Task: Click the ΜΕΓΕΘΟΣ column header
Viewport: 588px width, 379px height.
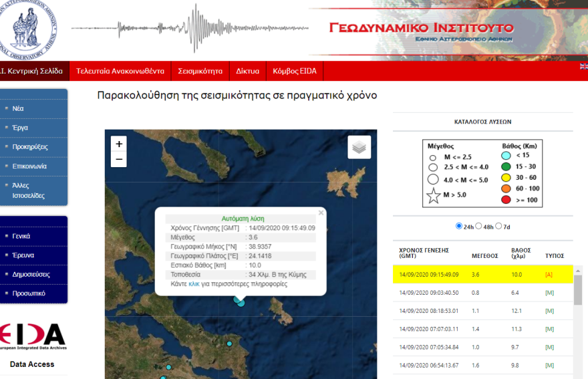Action: [484, 256]
